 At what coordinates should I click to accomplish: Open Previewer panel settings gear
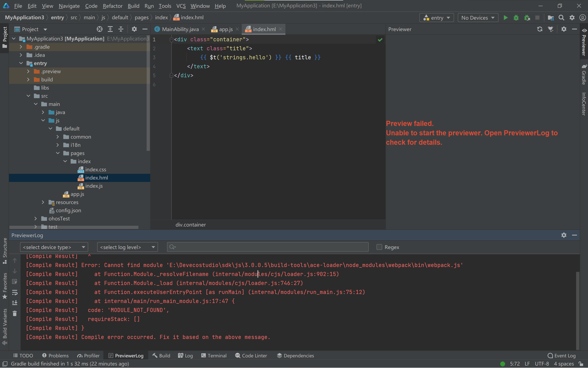coord(564,29)
